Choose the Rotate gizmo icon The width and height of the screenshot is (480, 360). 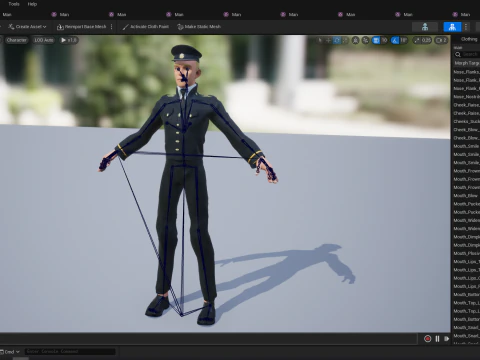(337, 40)
